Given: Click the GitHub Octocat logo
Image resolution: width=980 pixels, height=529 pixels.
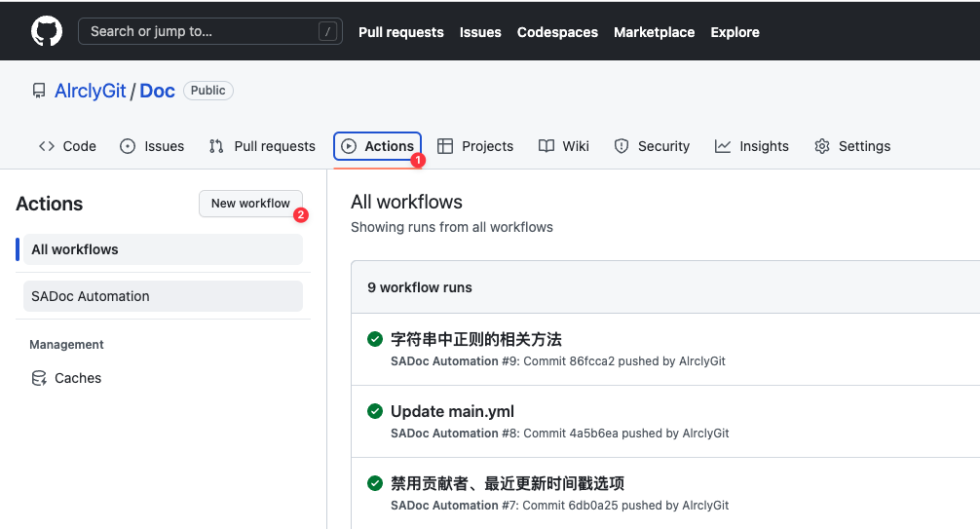Looking at the screenshot, I should click(47, 31).
